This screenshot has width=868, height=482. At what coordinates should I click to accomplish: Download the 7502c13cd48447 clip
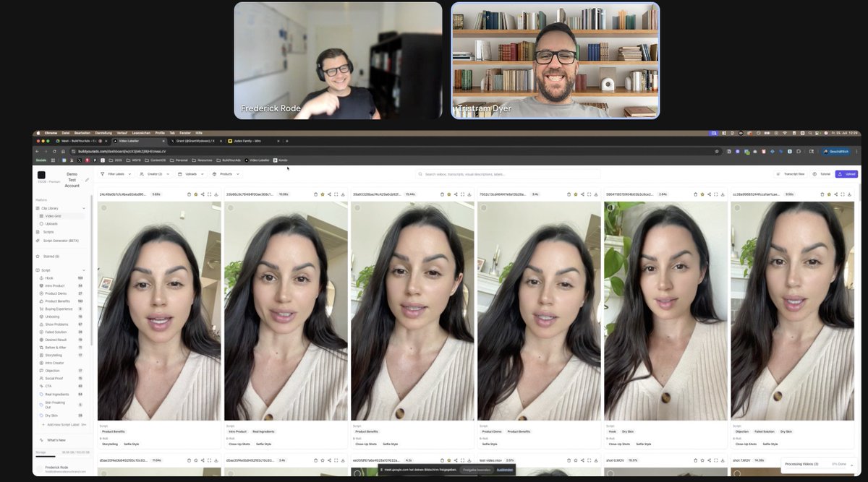[x=595, y=194]
